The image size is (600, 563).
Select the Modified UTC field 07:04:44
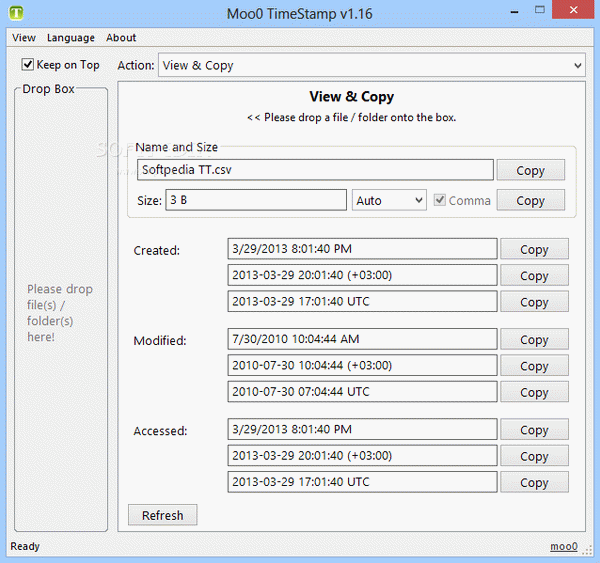tap(362, 392)
